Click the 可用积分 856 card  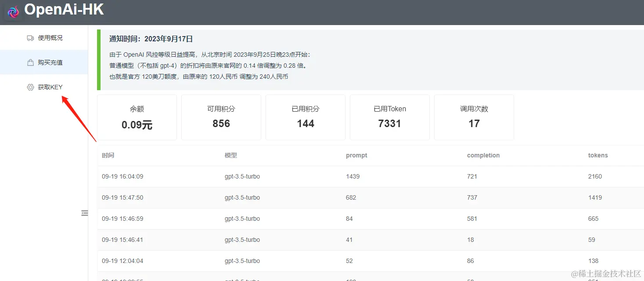click(221, 117)
